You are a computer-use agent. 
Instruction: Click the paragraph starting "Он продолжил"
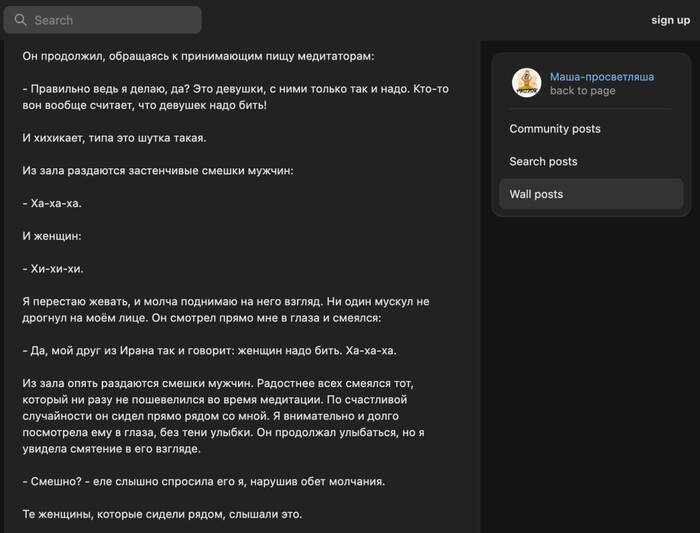[198, 56]
